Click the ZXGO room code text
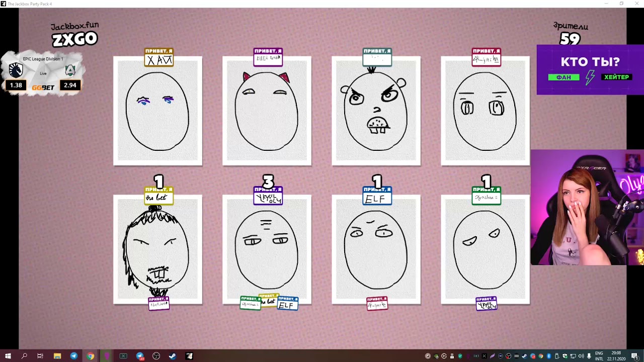The image size is (644, 362). [75, 39]
